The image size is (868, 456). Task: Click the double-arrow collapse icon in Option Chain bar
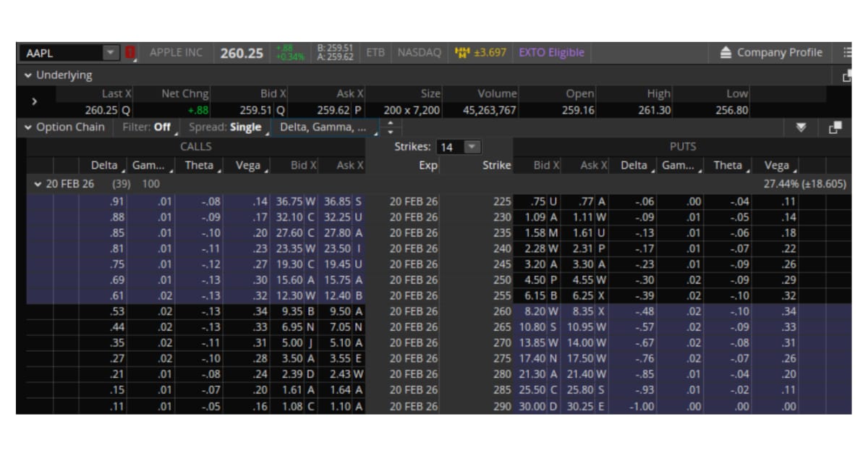801,127
